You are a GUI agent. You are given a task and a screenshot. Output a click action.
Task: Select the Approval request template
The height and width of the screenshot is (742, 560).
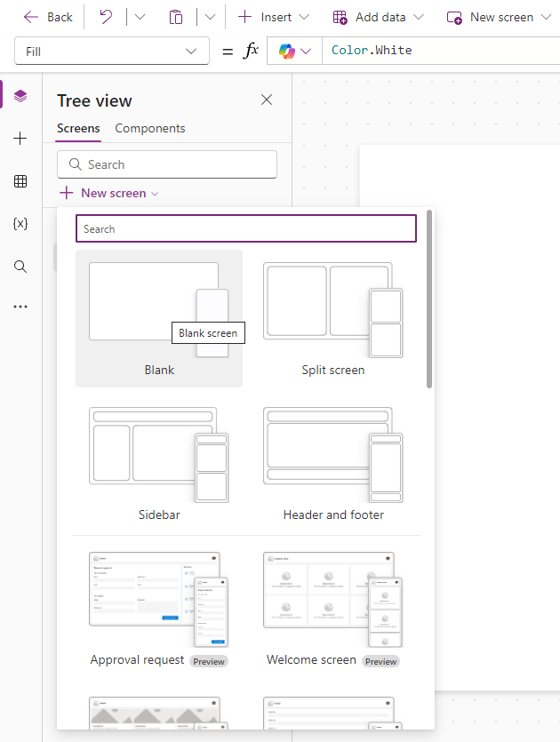click(159, 609)
